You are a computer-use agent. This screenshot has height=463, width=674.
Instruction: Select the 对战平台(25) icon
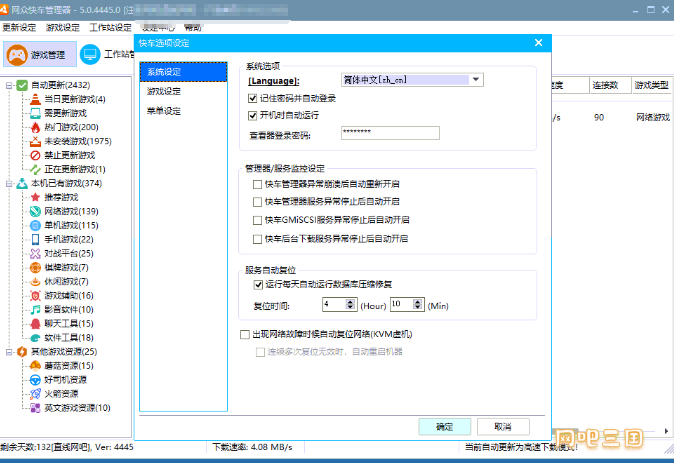(x=35, y=254)
